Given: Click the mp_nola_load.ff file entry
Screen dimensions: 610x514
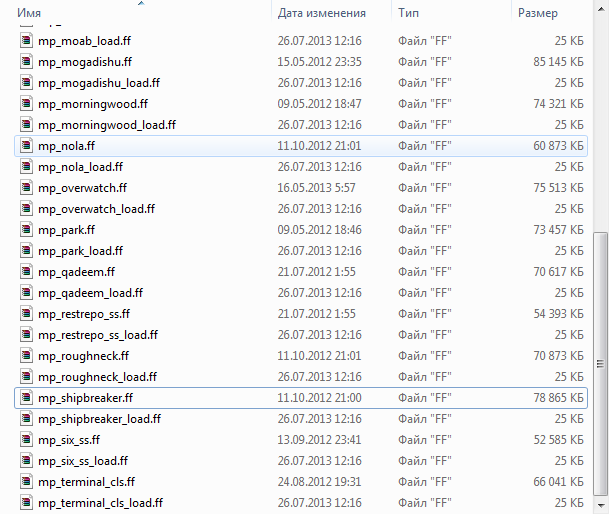Looking at the screenshot, I should coord(80,167).
